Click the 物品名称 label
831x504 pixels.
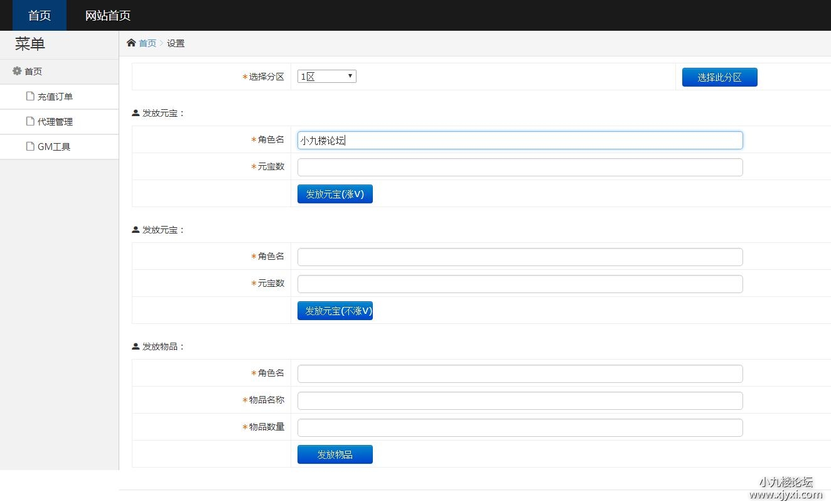point(267,400)
